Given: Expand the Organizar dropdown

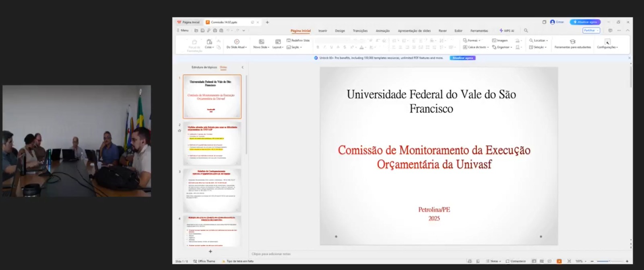Looking at the screenshot, I should (x=502, y=47).
